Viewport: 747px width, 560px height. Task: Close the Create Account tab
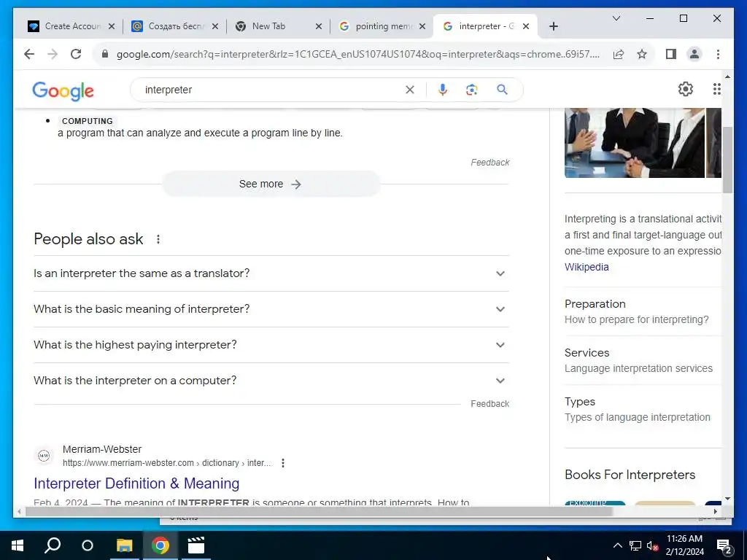point(112,26)
